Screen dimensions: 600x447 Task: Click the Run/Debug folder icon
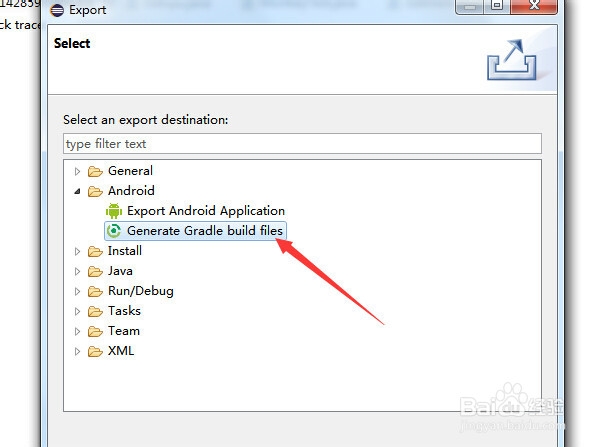pos(95,291)
